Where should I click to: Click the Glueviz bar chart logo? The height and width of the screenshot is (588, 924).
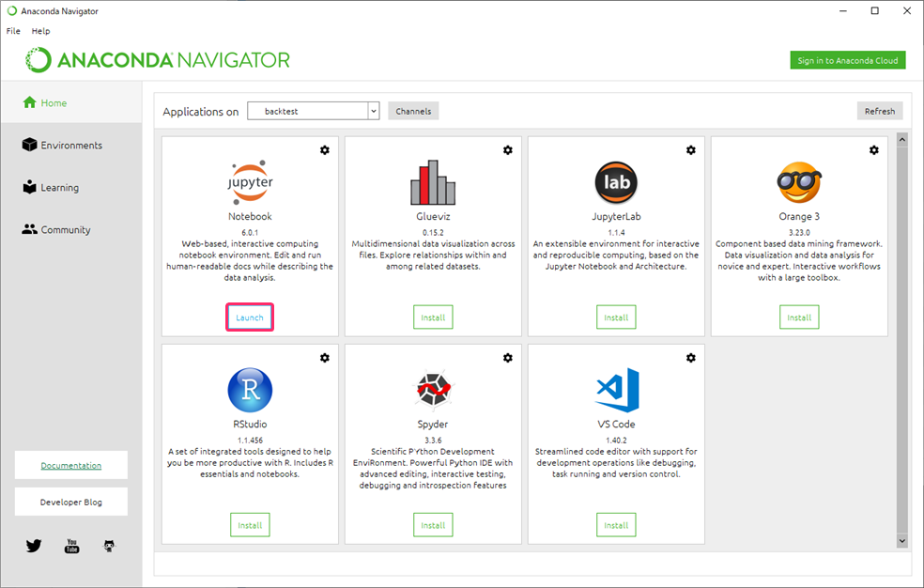click(x=433, y=182)
